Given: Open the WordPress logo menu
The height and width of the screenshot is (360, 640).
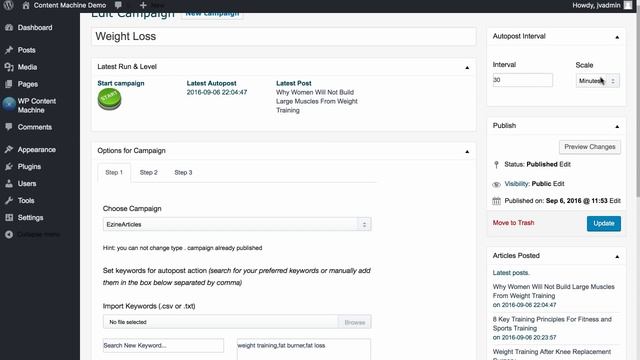Looking at the screenshot, I should 9,5.
